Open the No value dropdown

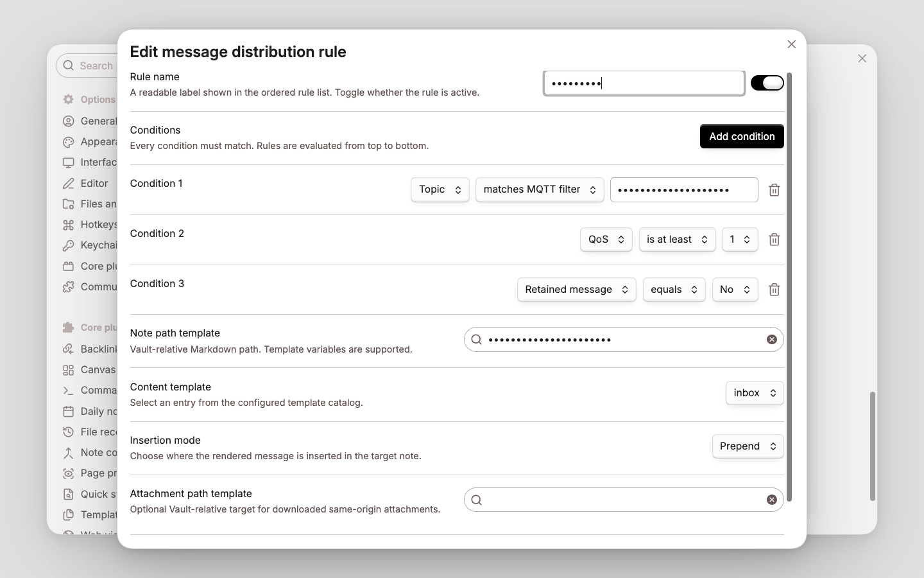click(x=735, y=290)
